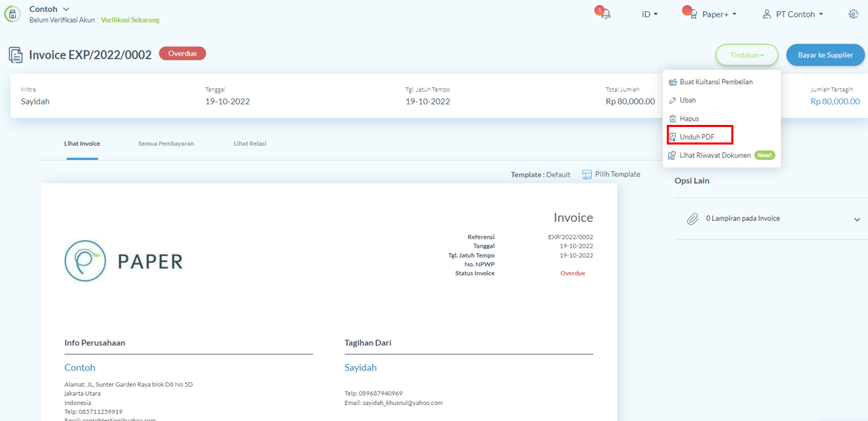Open the Sayidah link under Tagihan Dari
The width and height of the screenshot is (868, 421).
click(x=360, y=368)
